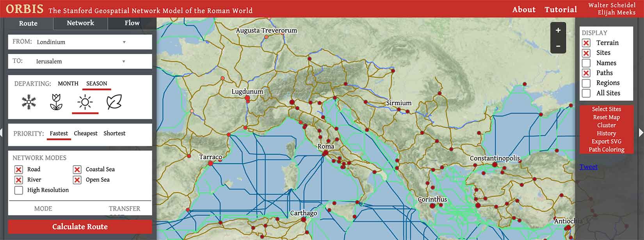Disable the Open Sea network mode
Image resolution: width=644 pixels, height=240 pixels.
point(77,180)
